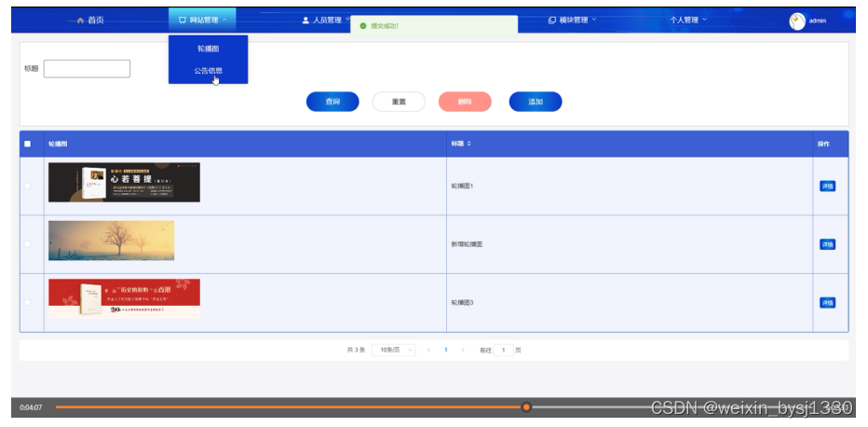Click the 删除 delete button

coord(465,102)
